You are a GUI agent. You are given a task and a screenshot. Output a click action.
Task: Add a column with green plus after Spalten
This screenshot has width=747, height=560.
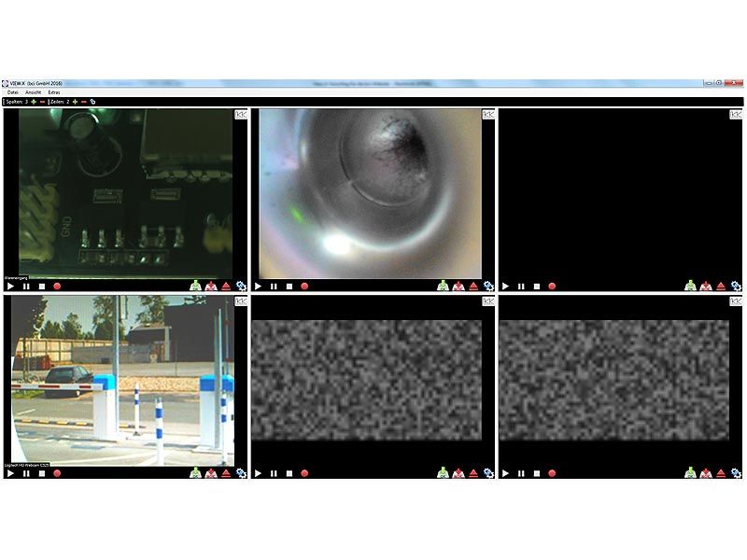(x=35, y=101)
